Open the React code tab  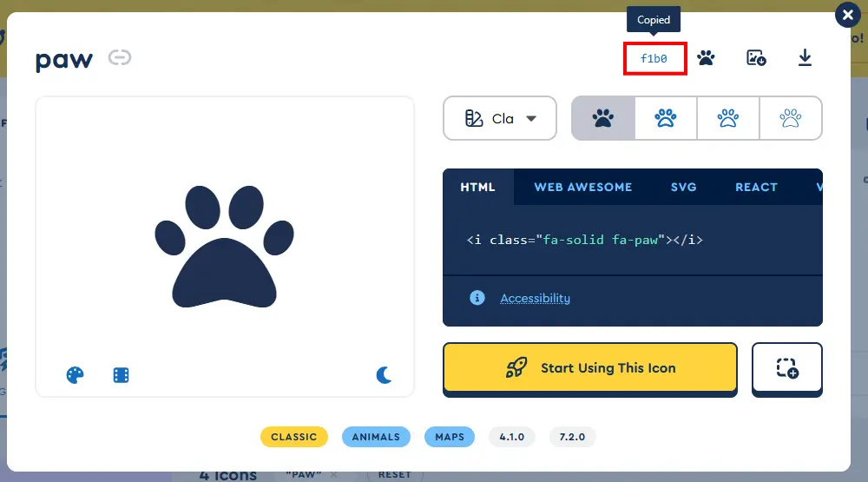pos(756,187)
